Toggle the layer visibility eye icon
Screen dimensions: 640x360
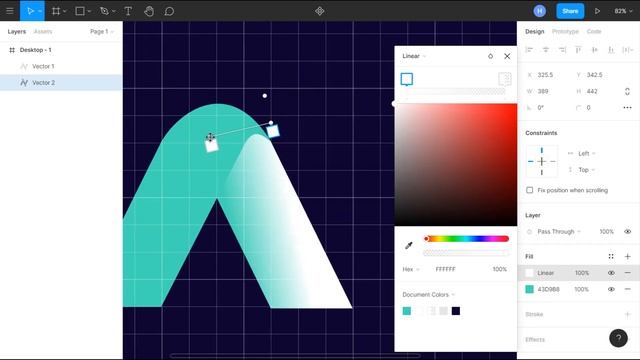point(627,231)
